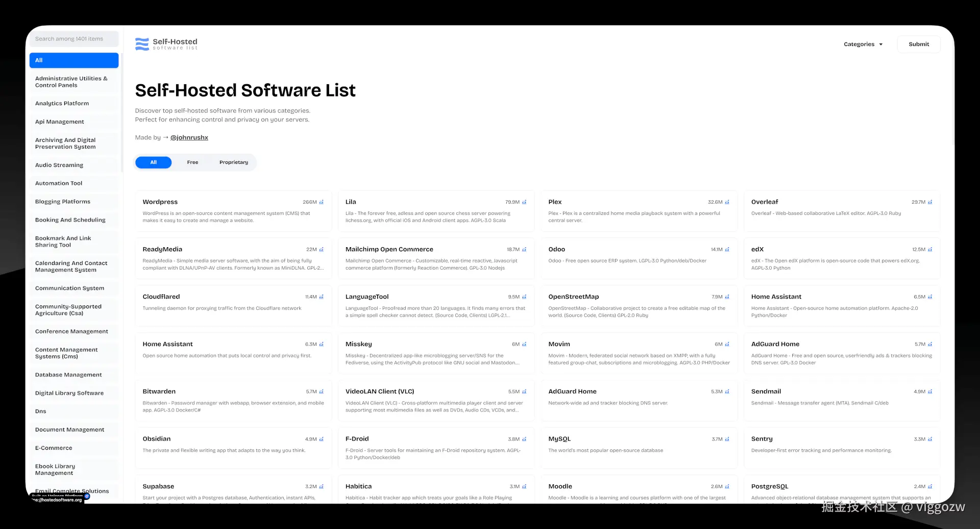Click the Self-Hosted logo icon in the header
980x529 pixels.
141,44
